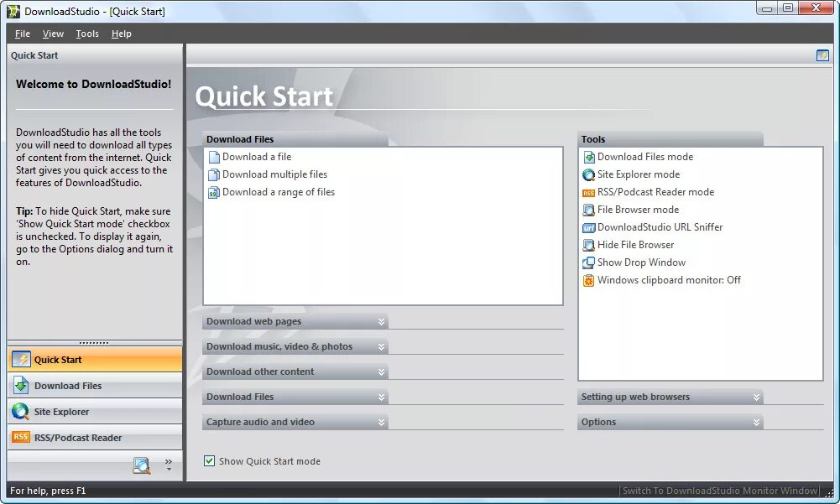Open the sidebar configure buttons chevron
The height and width of the screenshot is (504, 840).
pyautogui.click(x=168, y=465)
